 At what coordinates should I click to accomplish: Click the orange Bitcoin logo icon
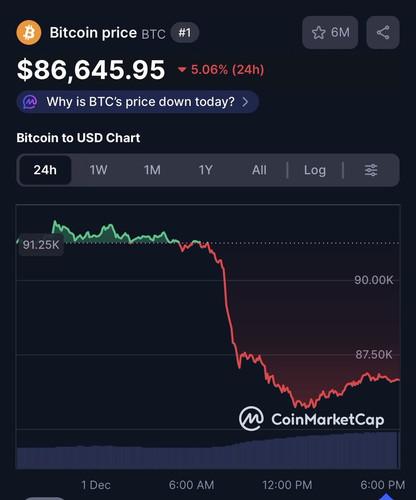(x=29, y=32)
